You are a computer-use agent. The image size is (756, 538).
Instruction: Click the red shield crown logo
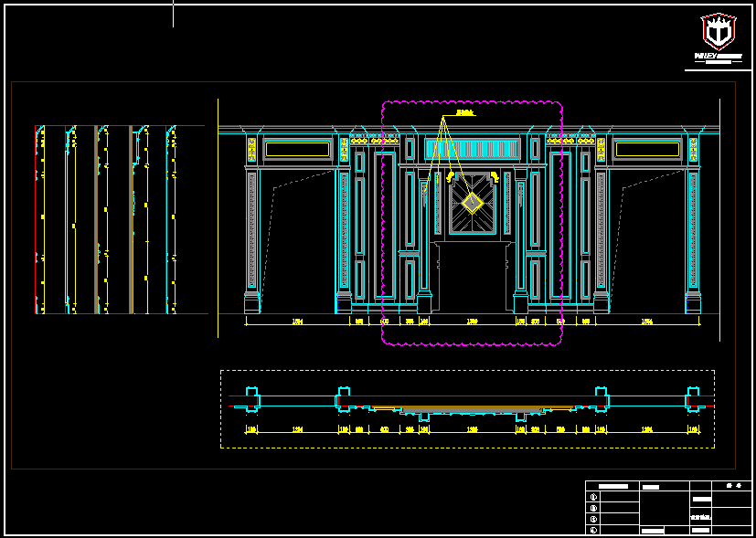coord(718,31)
